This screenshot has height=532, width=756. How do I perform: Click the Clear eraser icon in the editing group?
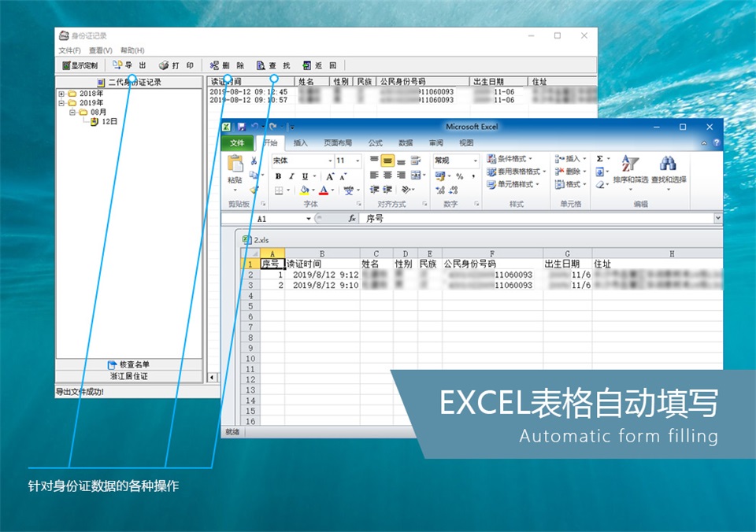[600, 185]
